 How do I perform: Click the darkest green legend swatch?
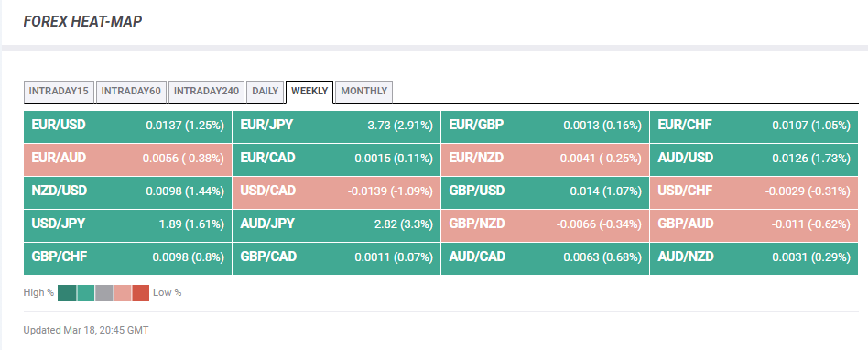[x=67, y=293]
